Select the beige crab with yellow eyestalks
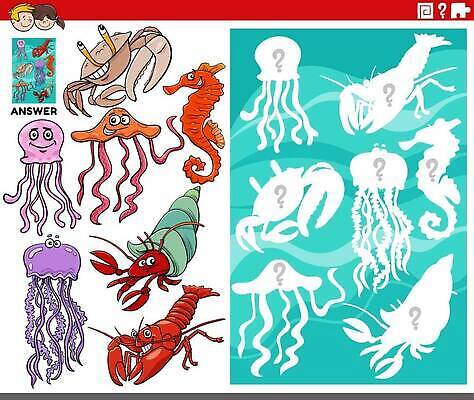The image size is (474, 400). click(x=117, y=69)
